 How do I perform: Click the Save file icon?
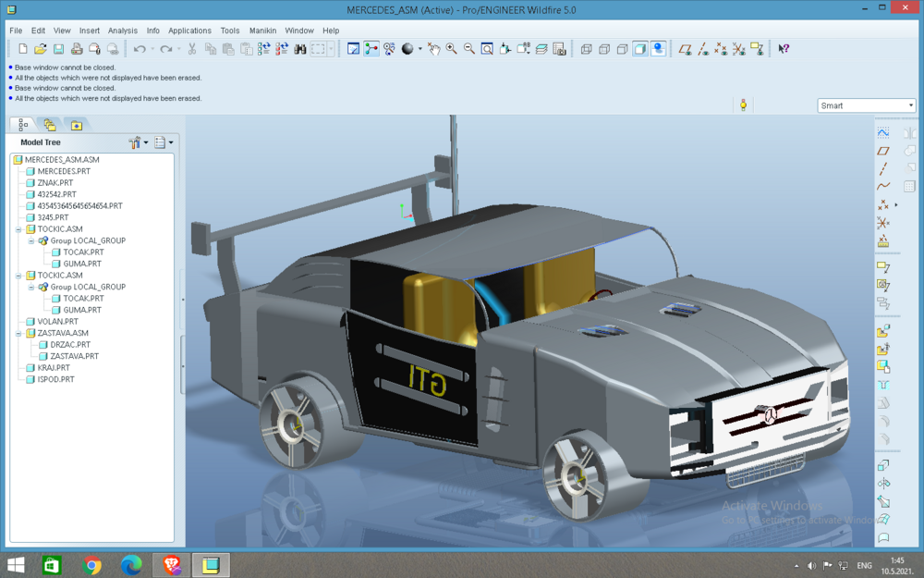coord(58,49)
